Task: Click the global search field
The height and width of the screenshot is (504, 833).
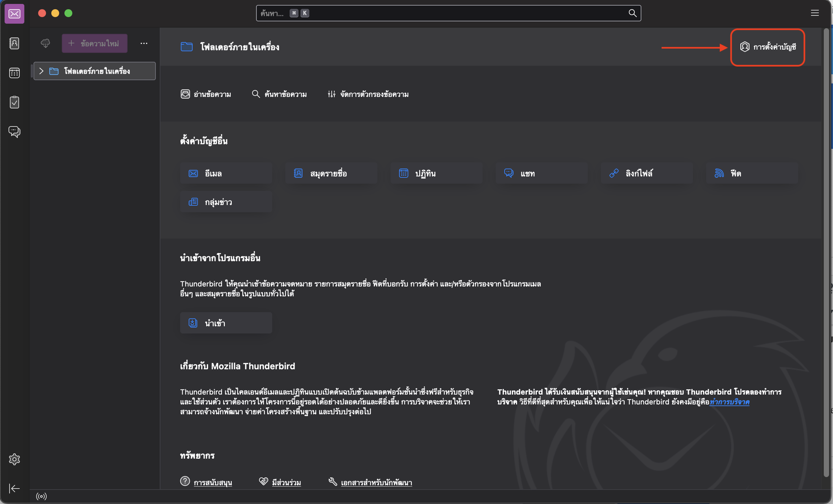Action: (x=448, y=13)
